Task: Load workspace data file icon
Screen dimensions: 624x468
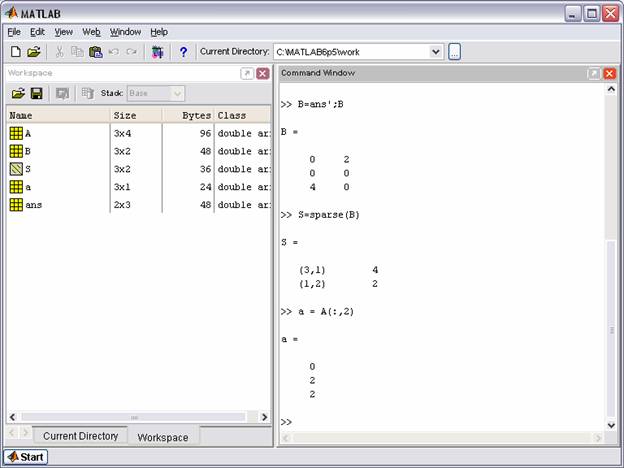Action: pos(18,94)
